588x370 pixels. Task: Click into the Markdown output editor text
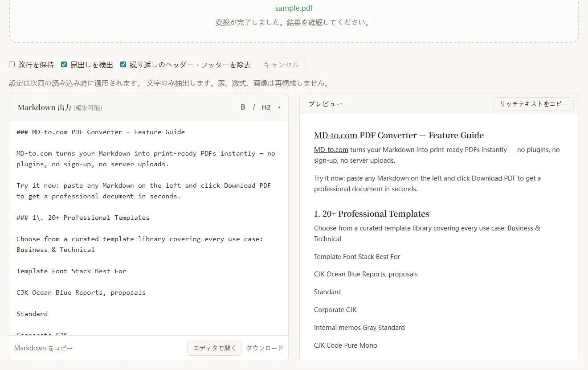point(149,228)
